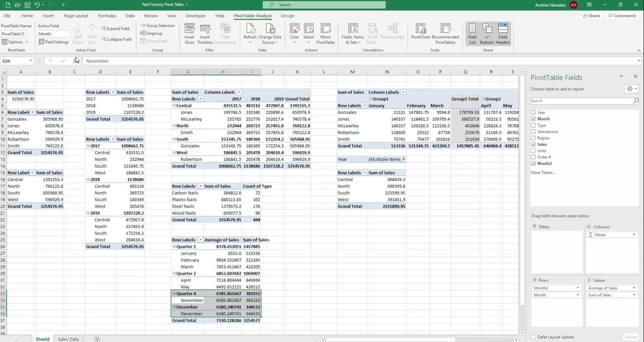
Task: Open the Values dropdown in Columns area
Action: [634, 235]
